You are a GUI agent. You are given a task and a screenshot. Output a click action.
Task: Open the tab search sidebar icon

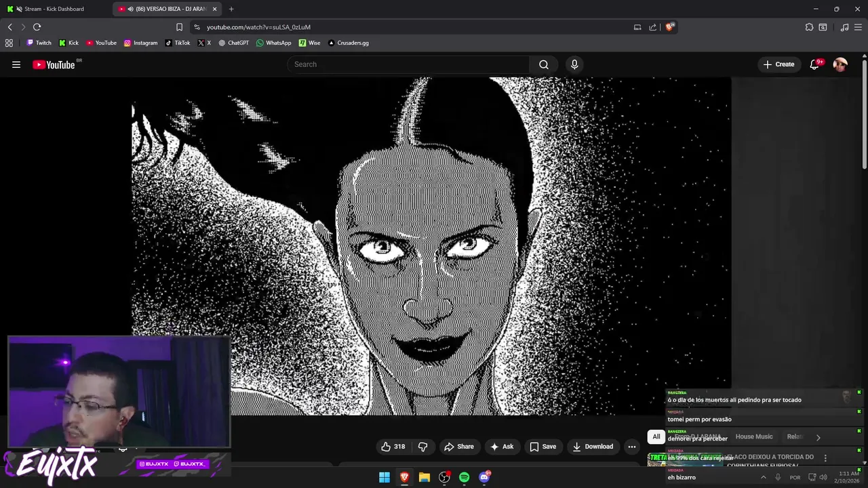823,27
